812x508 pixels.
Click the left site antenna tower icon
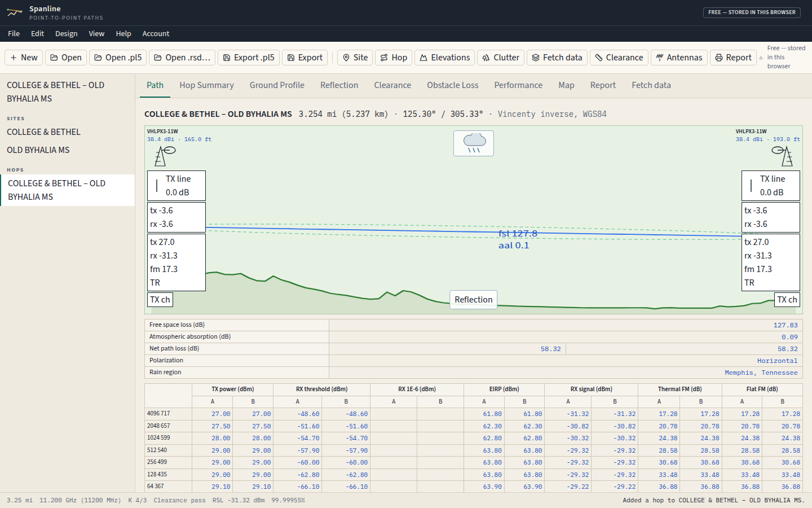(x=165, y=156)
